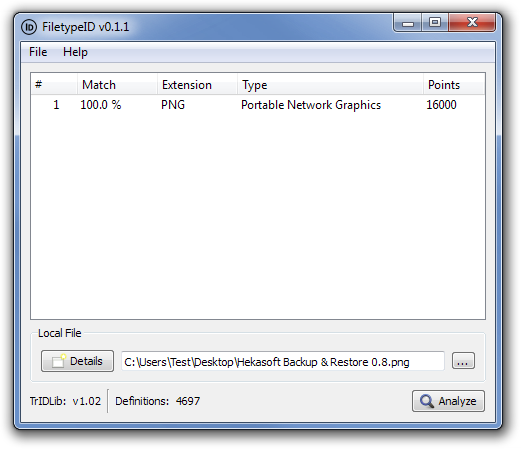Click the Analyze button
Screen dimensions: 521x449
pos(448,401)
